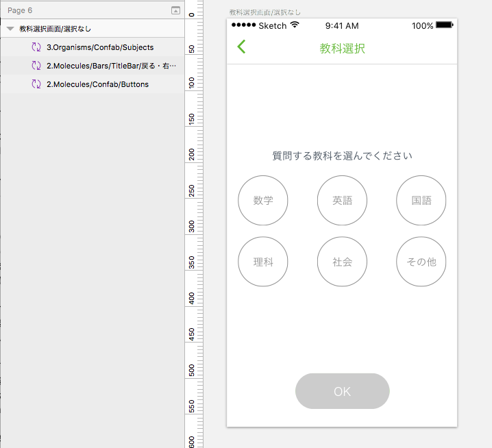Click the Page 6 header label

click(20, 10)
